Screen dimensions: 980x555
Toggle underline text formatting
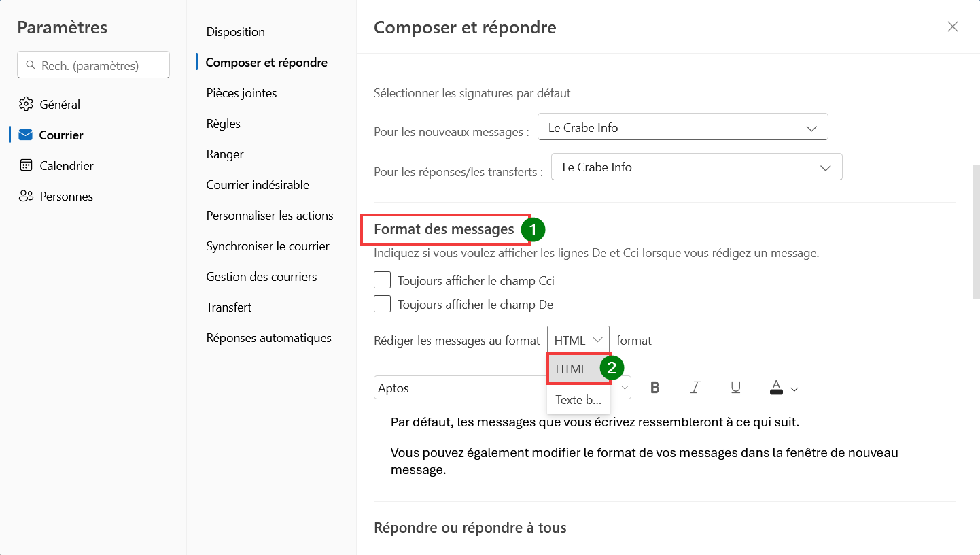pos(735,388)
